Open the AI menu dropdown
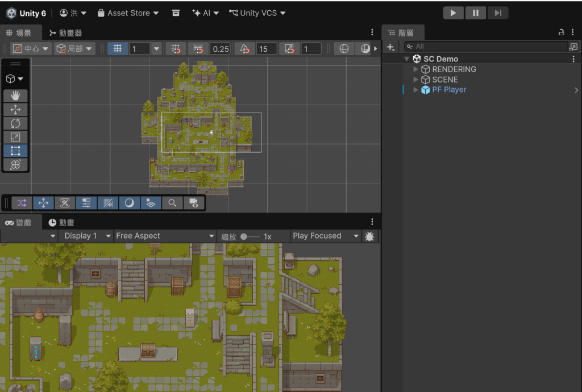This screenshot has height=392, width=582. coord(205,13)
